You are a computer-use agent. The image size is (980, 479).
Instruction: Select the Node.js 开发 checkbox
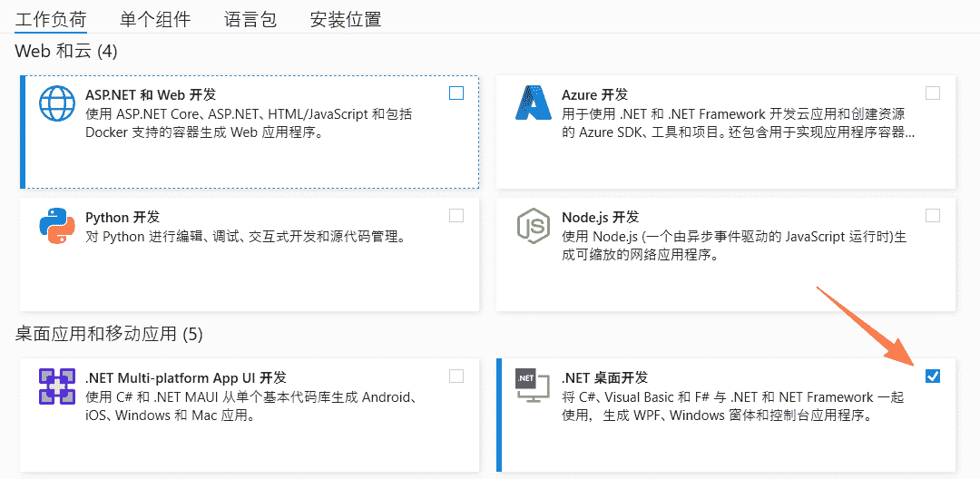[933, 215]
